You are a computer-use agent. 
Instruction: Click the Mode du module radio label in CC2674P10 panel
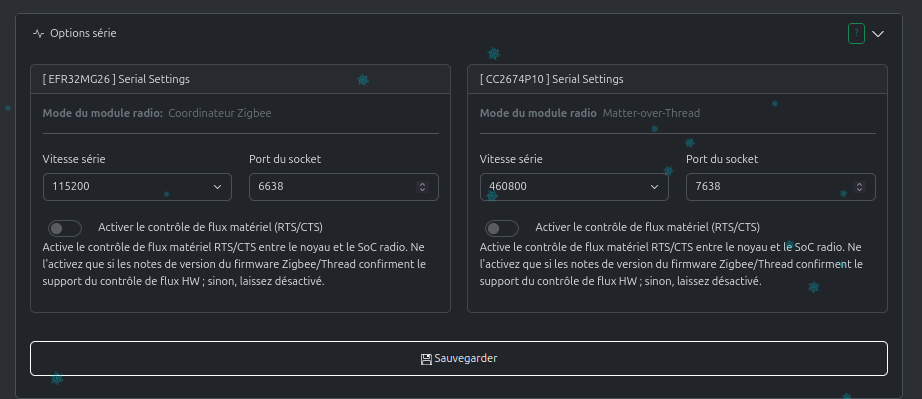coord(538,113)
